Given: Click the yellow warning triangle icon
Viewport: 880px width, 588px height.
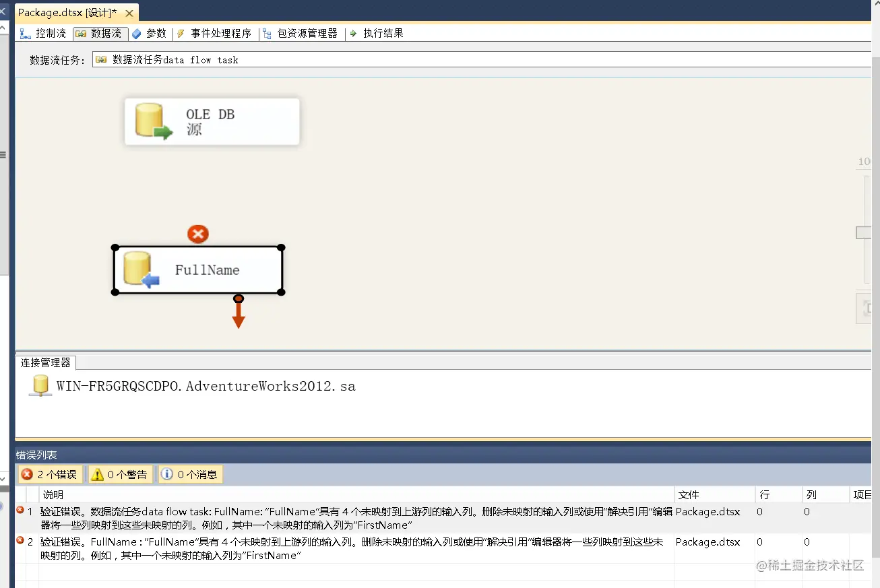Looking at the screenshot, I should click(98, 474).
